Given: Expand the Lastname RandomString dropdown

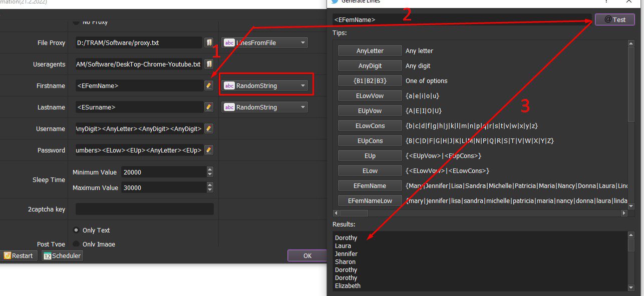Looking at the screenshot, I should (x=265, y=107).
